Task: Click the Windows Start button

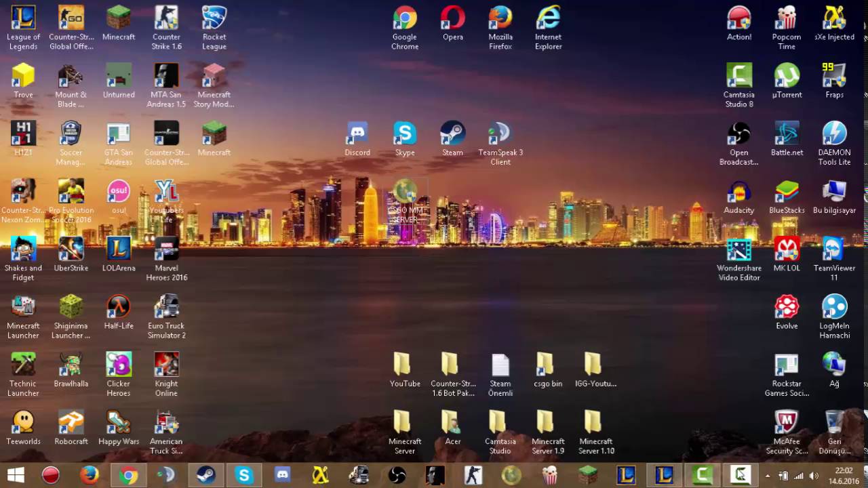Action: click(16, 474)
